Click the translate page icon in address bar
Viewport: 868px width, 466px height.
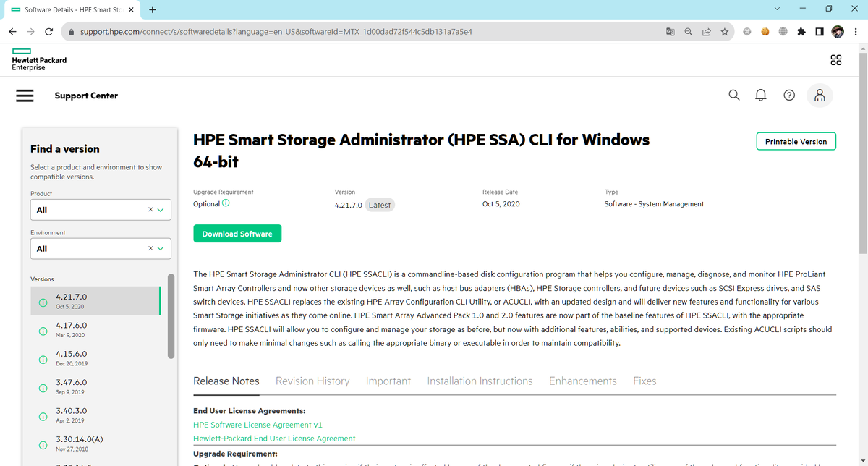(670, 32)
